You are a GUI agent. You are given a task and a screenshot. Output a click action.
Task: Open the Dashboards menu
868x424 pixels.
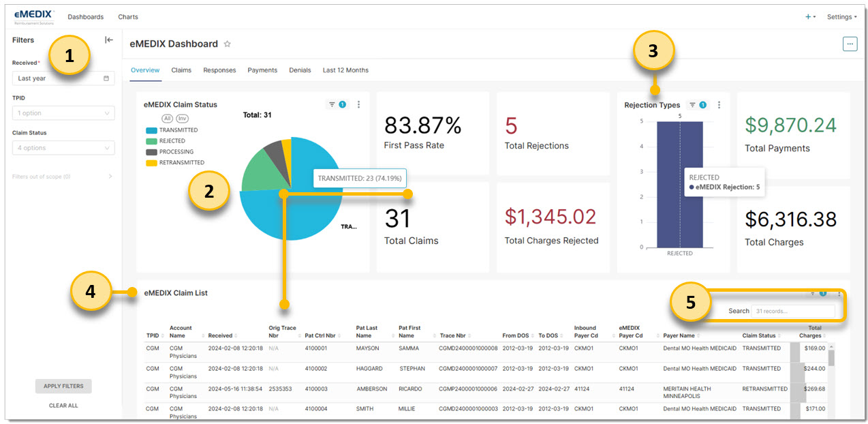[86, 17]
